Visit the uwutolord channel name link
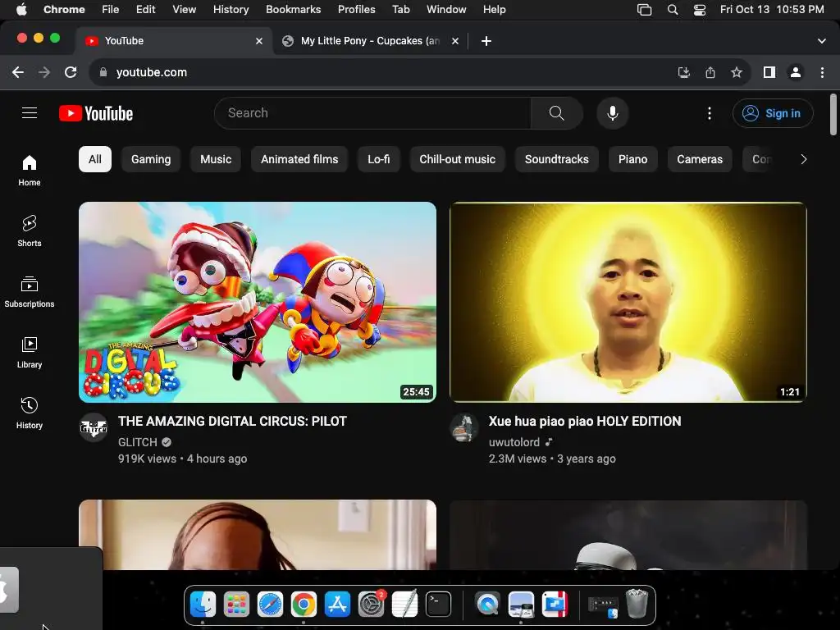This screenshot has width=840, height=630. click(x=514, y=442)
